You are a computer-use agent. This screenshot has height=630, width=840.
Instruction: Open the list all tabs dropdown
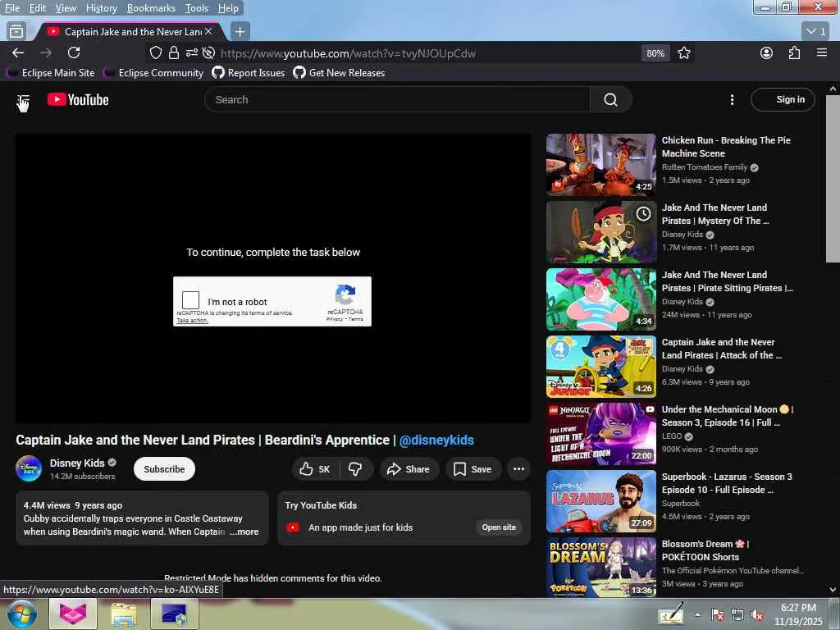click(816, 32)
